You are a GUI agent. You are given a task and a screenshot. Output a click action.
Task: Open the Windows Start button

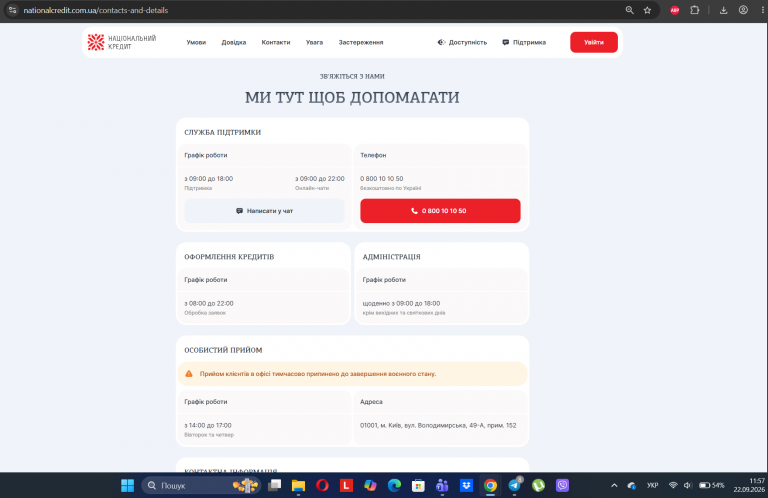tap(127, 485)
